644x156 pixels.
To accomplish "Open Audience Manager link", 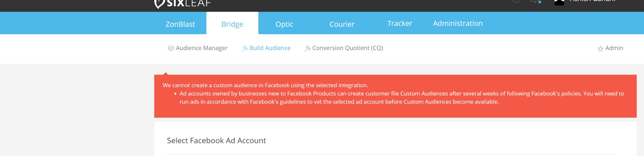I will point(202,48).
